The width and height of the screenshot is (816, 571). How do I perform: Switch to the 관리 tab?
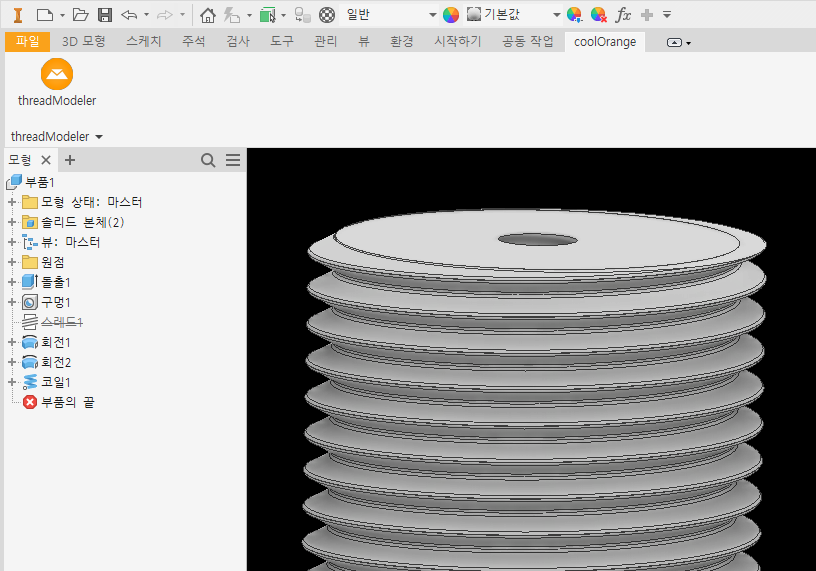point(326,42)
